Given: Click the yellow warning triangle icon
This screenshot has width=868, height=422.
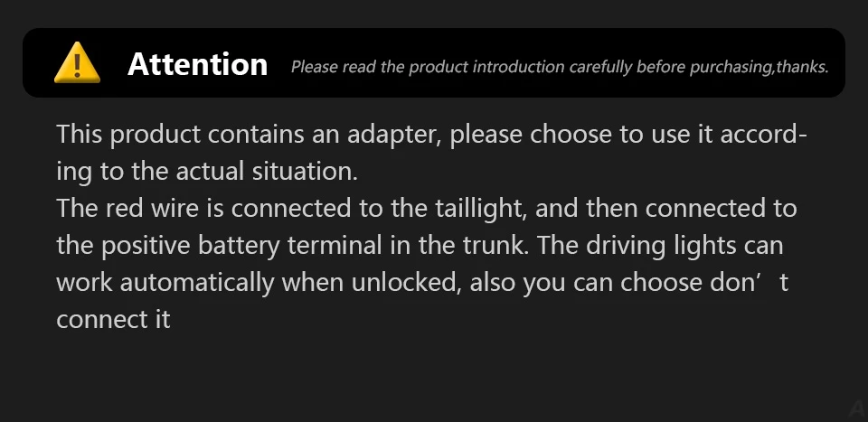Looking at the screenshot, I should point(77,63).
